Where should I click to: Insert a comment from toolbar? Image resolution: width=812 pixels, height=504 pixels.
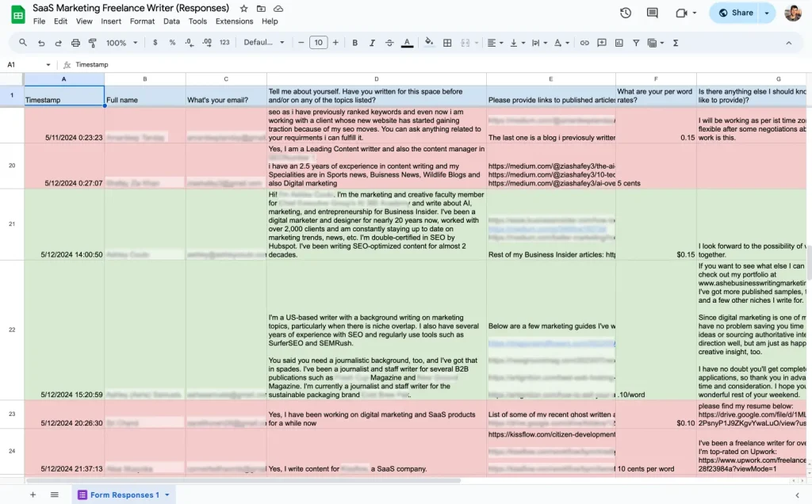(602, 43)
